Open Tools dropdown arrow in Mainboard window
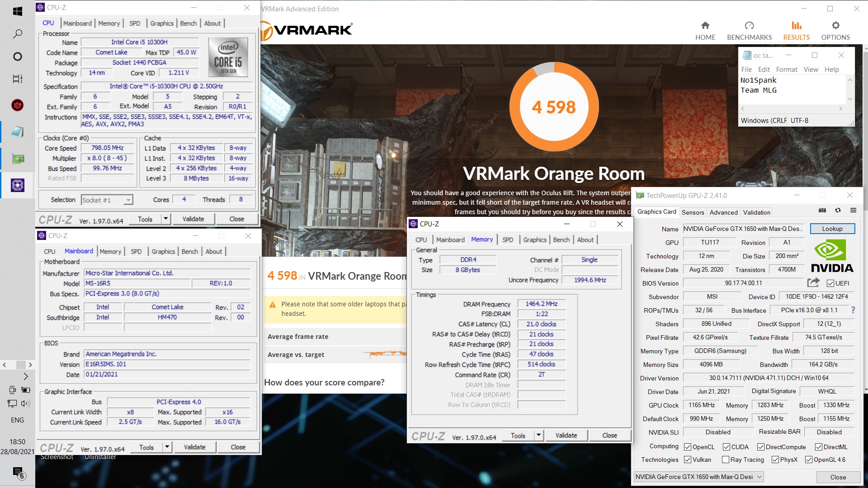Viewport: 868px width, 488px height. tap(167, 447)
